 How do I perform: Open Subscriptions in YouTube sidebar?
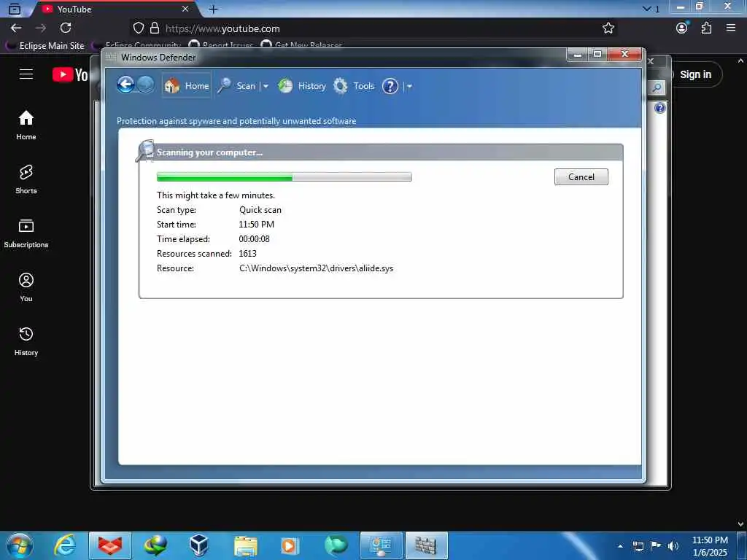click(x=26, y=233)
